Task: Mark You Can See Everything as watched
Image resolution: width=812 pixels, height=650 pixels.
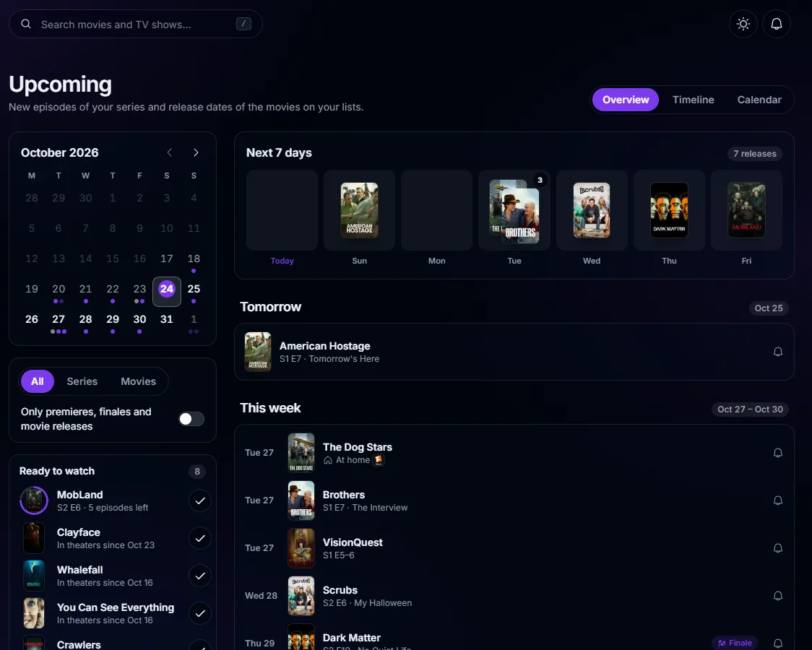Action: point(200,614)
